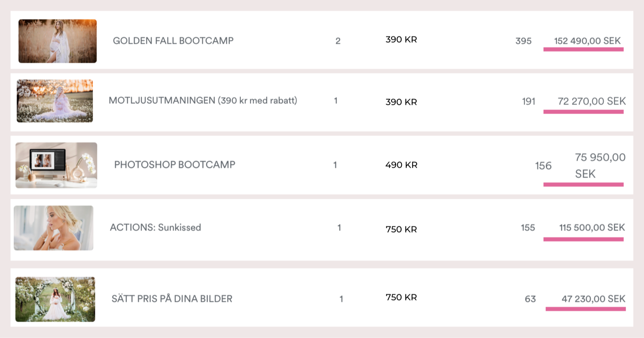This screenshot has height=338, width=644.
Task: Select the Photoshop Bootcamp computer desk thumbnail
Action: [56, 165]
